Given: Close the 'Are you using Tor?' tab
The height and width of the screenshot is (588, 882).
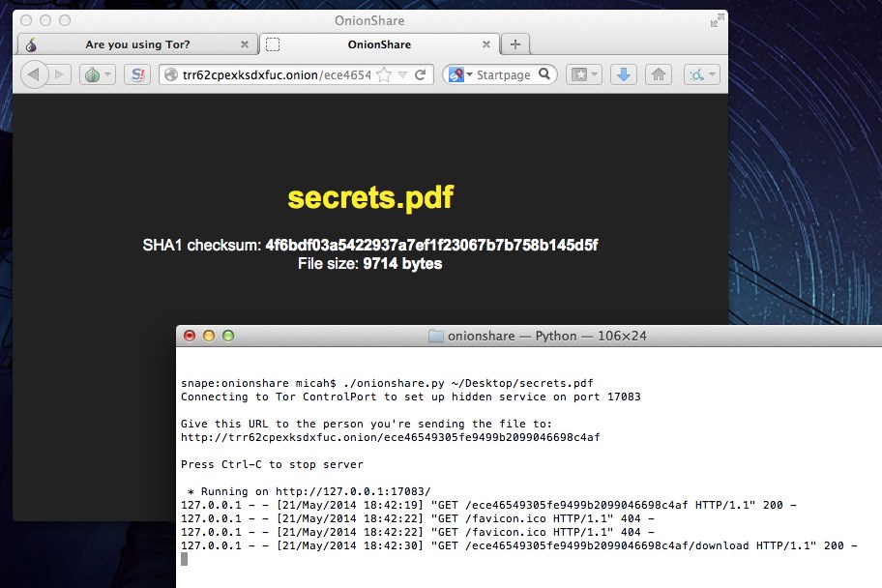Looking at the screenshot, I should click(x=244, y=44).
